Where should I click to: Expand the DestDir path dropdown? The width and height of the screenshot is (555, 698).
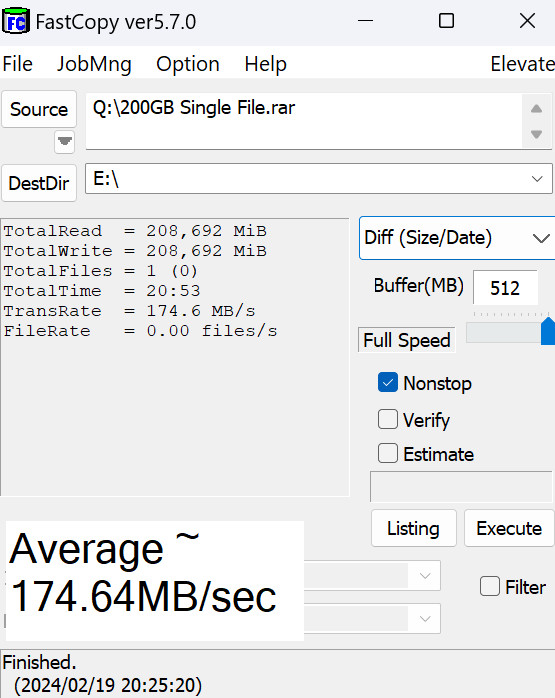[537, 179]
